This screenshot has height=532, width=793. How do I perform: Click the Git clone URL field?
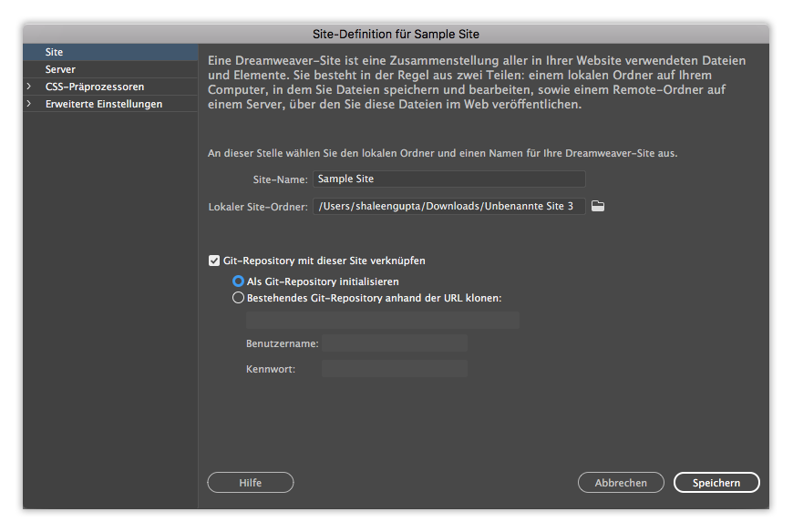(385, 320)
